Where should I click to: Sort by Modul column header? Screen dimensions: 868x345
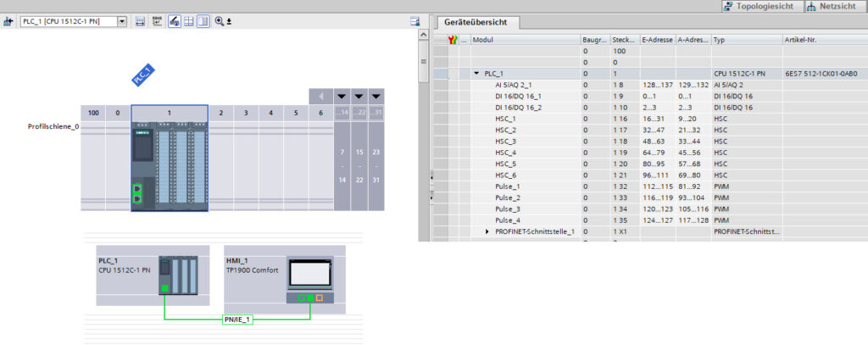[x=526, y=40]
